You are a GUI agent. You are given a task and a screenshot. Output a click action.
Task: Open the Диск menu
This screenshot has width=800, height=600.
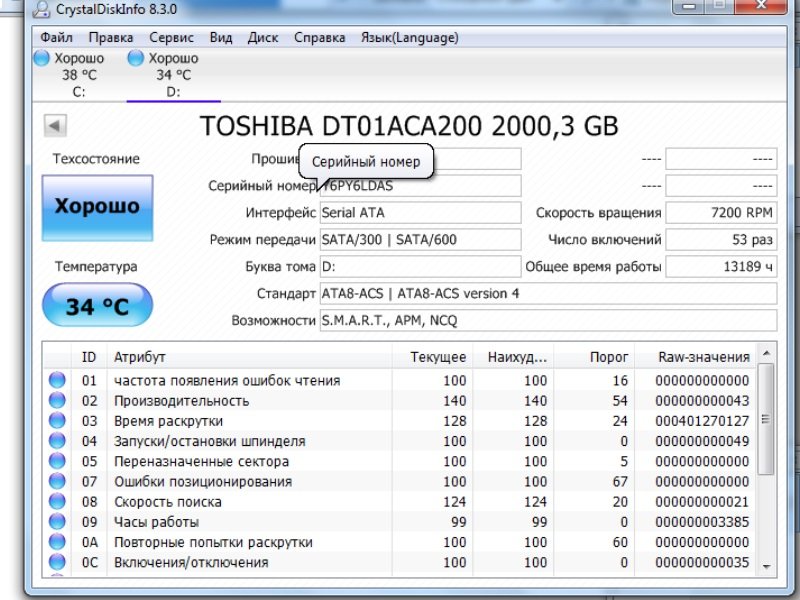pyautogui.click(x=263, y=38)
